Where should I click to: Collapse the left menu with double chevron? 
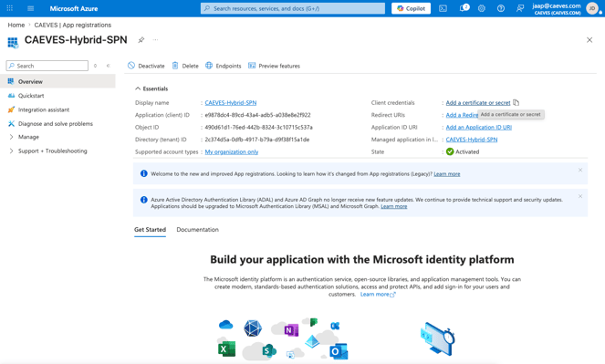pyautogui.click(x=109, y=66)
